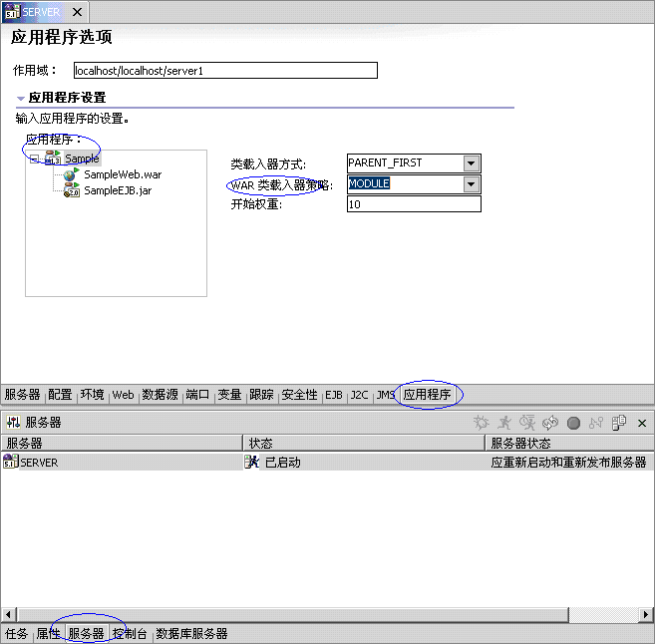Click the 已启动 status running icon
The image size is (655, 644).
point(251,462)
